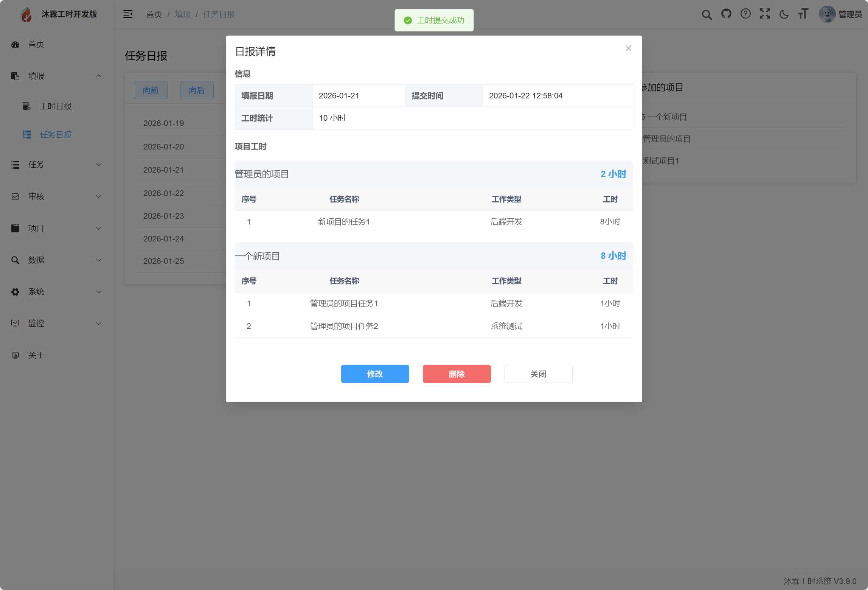Toggle the sidebar collapse icon in the breadcrumb bar
Screen dimensions: 868x590
pos(127,14)
